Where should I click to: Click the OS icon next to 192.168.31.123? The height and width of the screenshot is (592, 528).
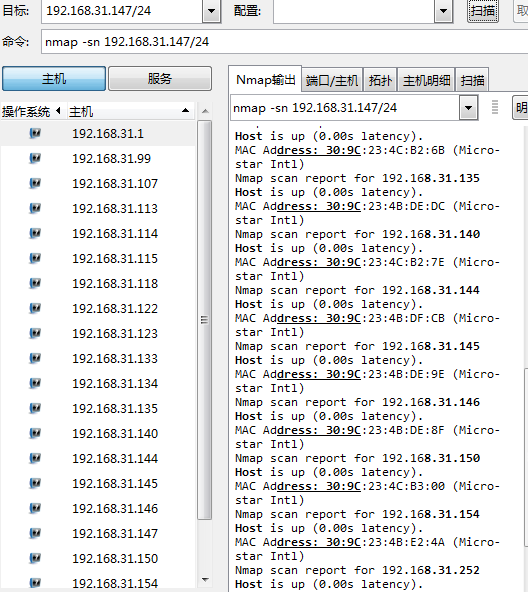(35, 333)
